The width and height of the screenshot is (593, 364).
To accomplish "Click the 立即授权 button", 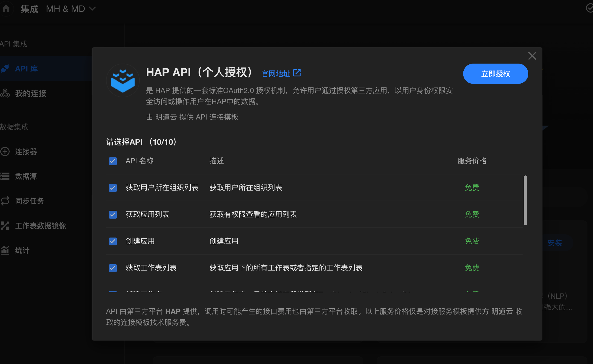I will pyautogui.click(x=496, y=74).
